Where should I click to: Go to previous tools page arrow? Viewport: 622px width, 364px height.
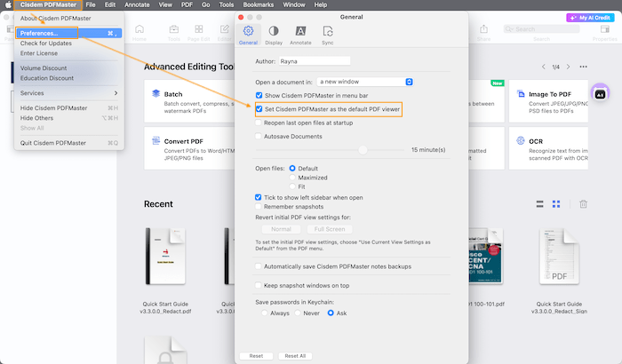(x=544, y=67)
